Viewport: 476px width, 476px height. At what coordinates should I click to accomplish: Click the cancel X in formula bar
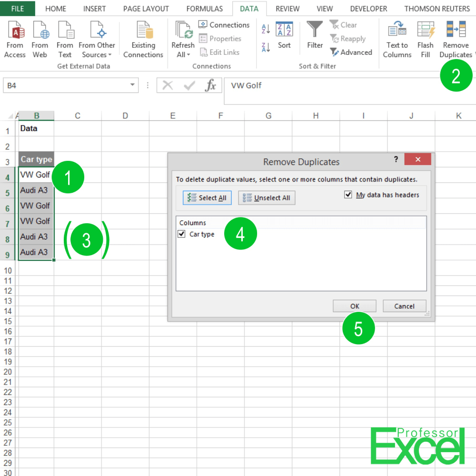(x=168, y=85)
